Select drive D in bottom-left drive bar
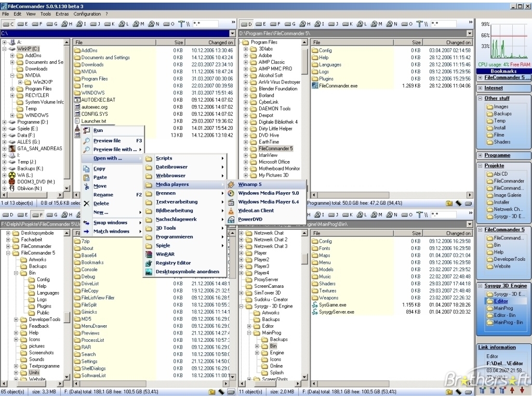Viewport: 532px width, 399px height. pos(7,215)
